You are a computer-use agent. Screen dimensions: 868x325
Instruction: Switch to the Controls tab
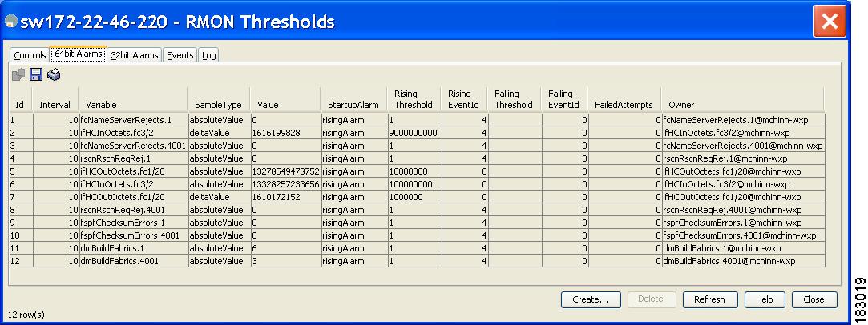[x=30, y=55]
